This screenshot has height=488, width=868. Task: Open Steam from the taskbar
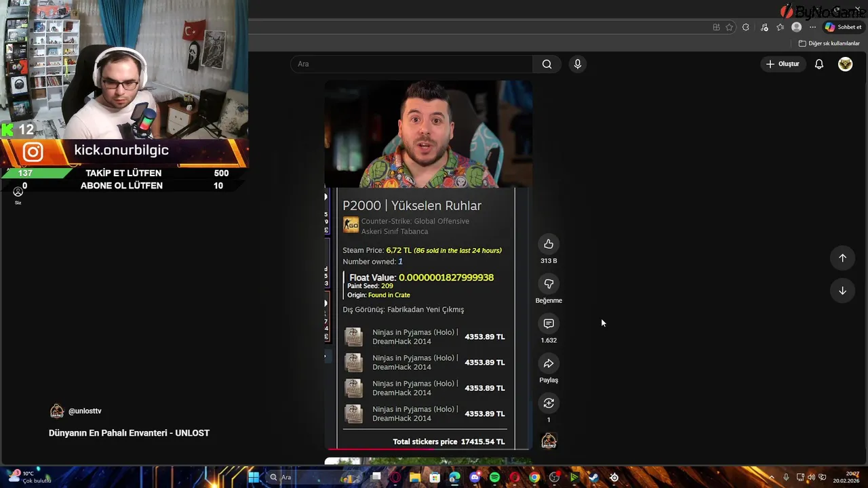pyautogui.click(x=594, y=477)
